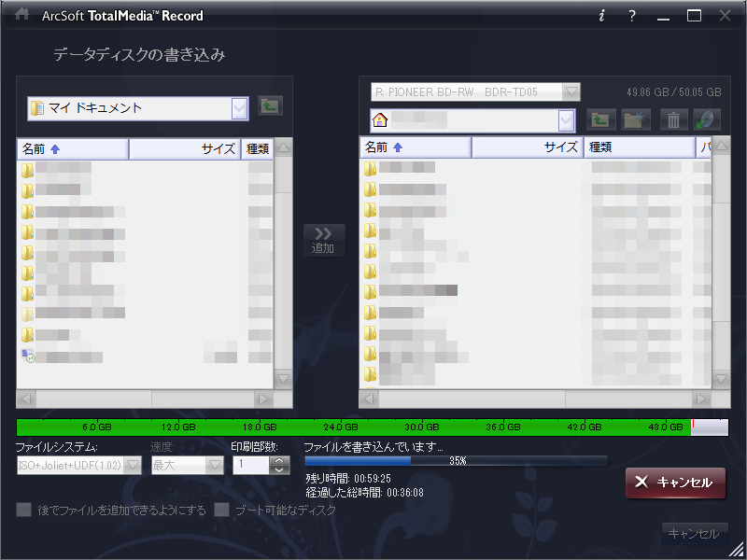Viewport: 747px width, 560px height.
Task: Click the green disc capacity bar
Action: tap(373, 427)
